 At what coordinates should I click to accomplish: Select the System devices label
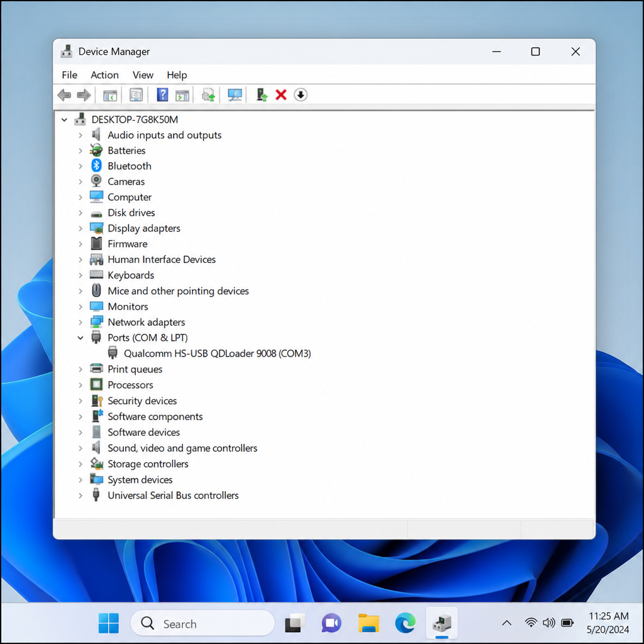tap(140, 480)
